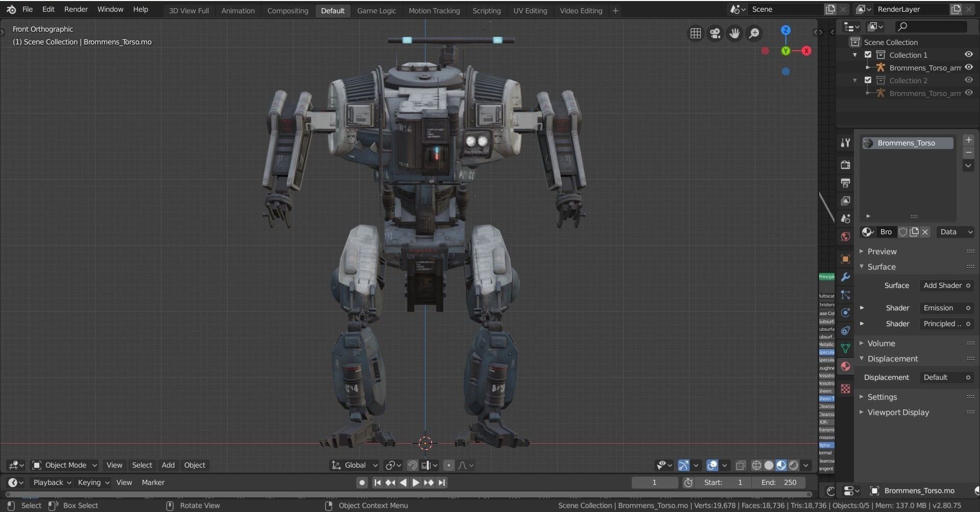This screenshot has height=512, width=980.
Task: Open the Global transform orientation dropdown
Action: 355,465
